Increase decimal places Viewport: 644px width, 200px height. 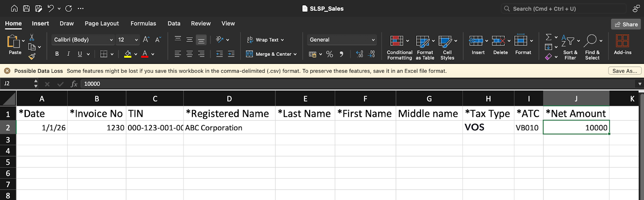click(359, 54)
